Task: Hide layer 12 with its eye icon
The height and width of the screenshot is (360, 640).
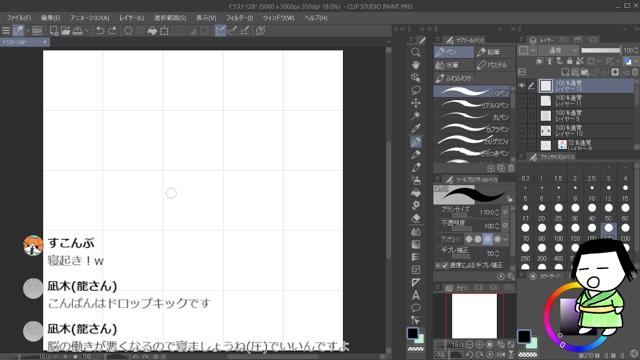Action: click(522, 86)
